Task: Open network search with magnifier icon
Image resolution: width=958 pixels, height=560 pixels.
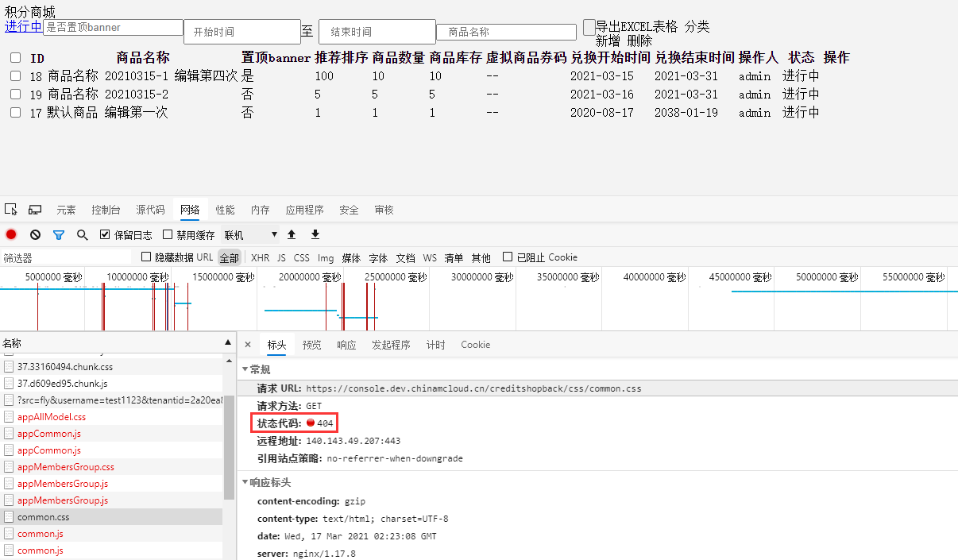Action: click(x=82, y=235)
